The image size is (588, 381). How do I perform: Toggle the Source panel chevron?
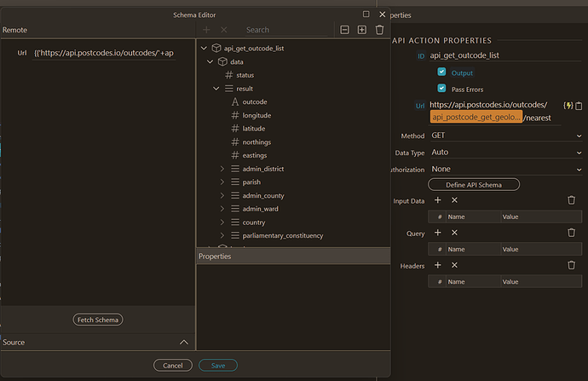click(x=184, y=342)
